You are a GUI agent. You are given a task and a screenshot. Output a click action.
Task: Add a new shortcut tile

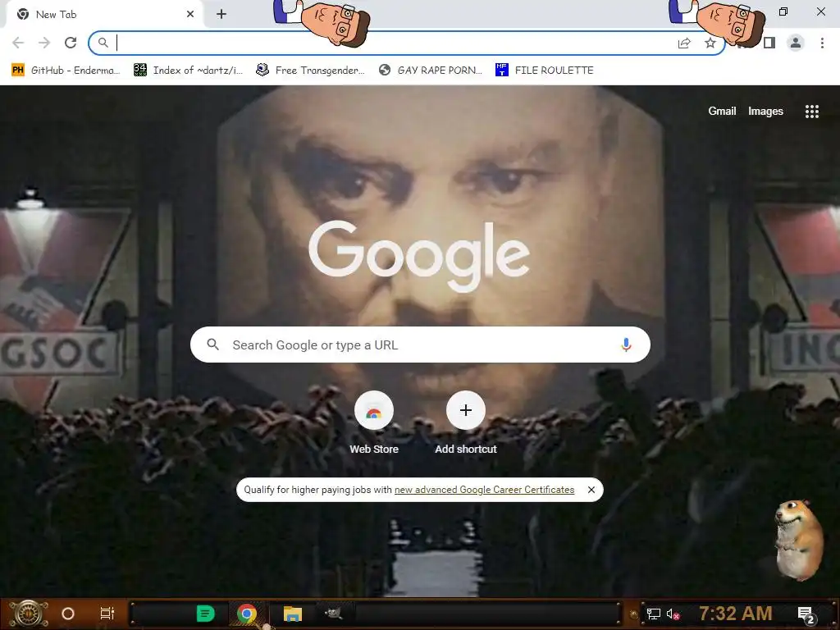pos(466,423)
